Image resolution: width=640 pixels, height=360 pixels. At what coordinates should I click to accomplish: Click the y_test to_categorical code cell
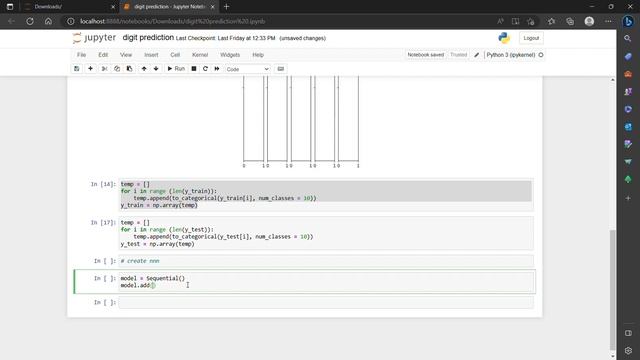point(326,233)
